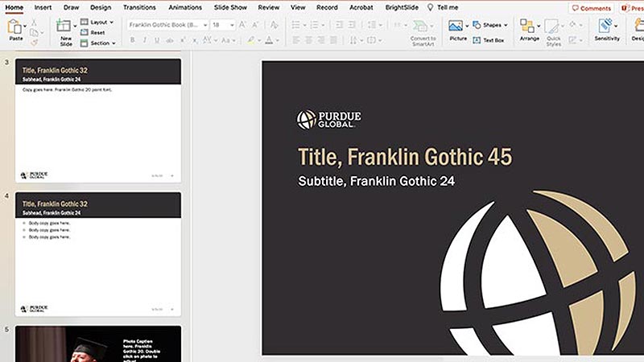The width and height of the screenshot is (644, 362).
Task: Click the 'Title, Franklin Gothic 45' title text
Action: click(x=405, y=157)
